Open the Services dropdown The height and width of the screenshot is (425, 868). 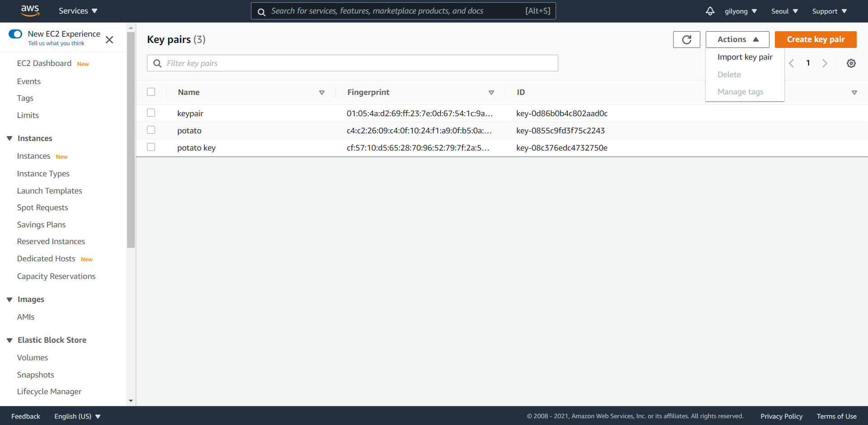point(78,11)
